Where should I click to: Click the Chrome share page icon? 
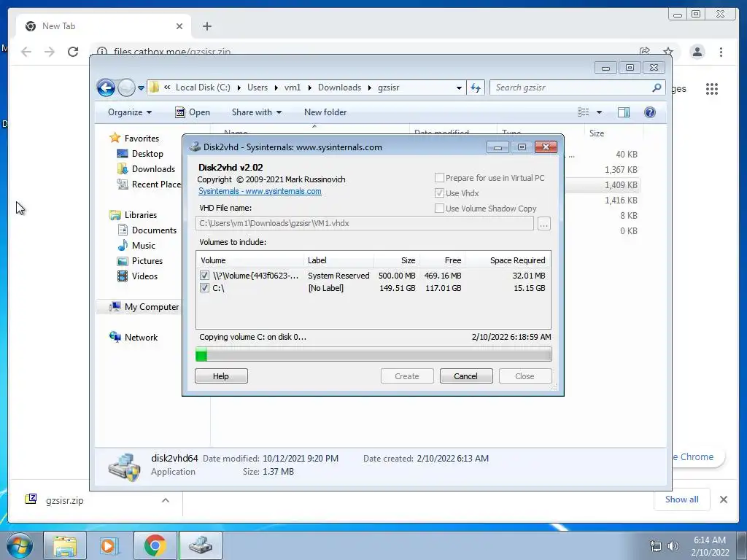point(645,52)
